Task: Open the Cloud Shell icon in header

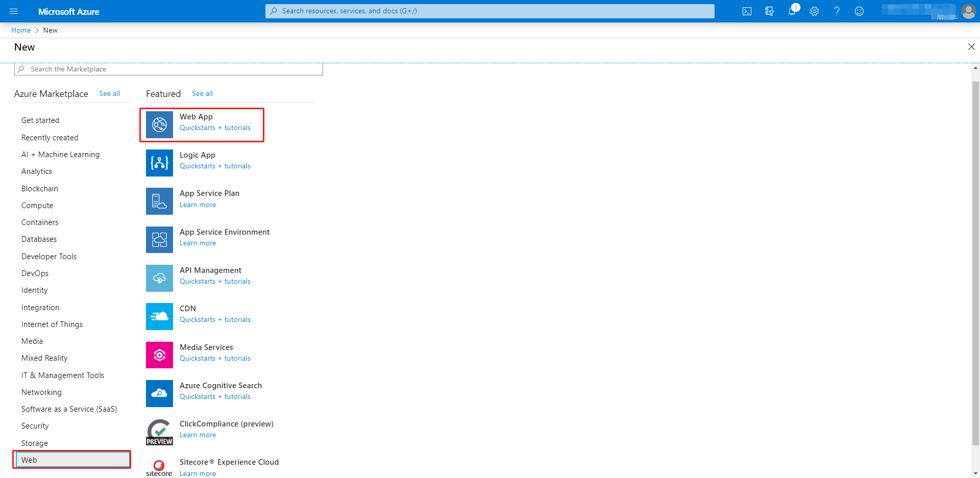Action: coord(747,11)
